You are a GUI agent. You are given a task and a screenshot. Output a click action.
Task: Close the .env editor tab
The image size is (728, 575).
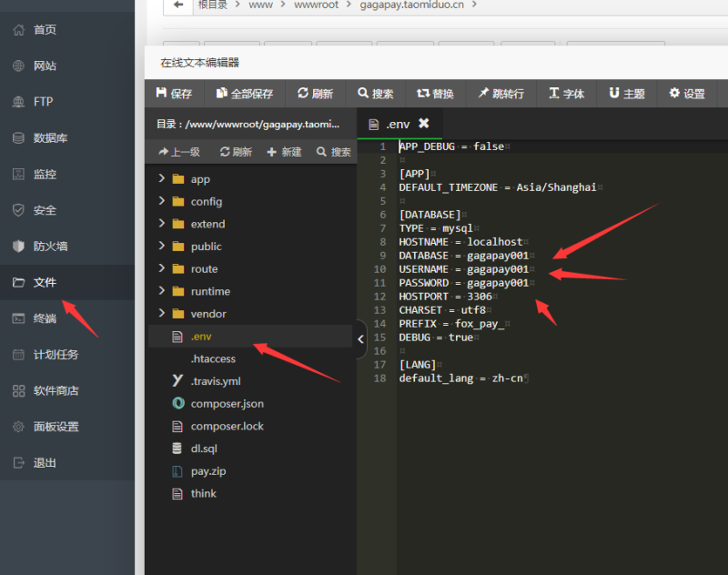[x=423, y=123]
